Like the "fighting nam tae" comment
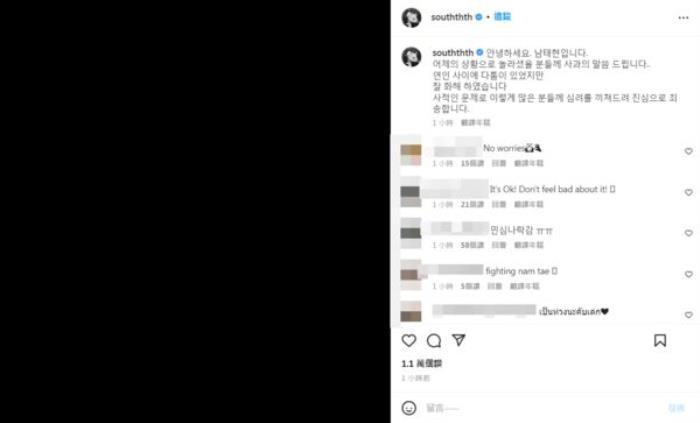 point(688,274)
